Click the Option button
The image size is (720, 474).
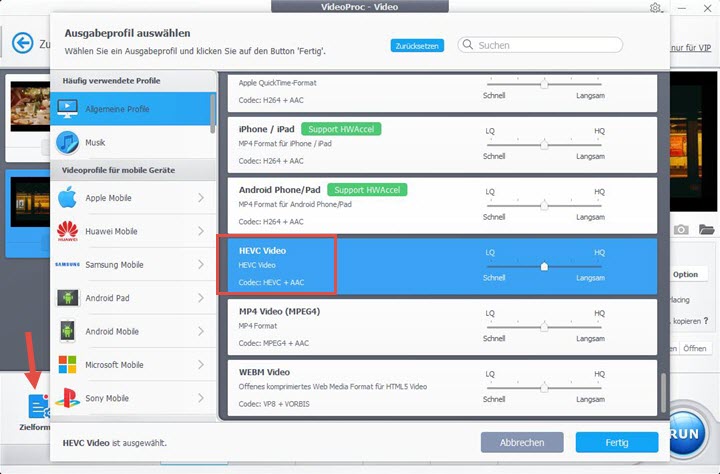pyautogui.click(x=685, y=274)
